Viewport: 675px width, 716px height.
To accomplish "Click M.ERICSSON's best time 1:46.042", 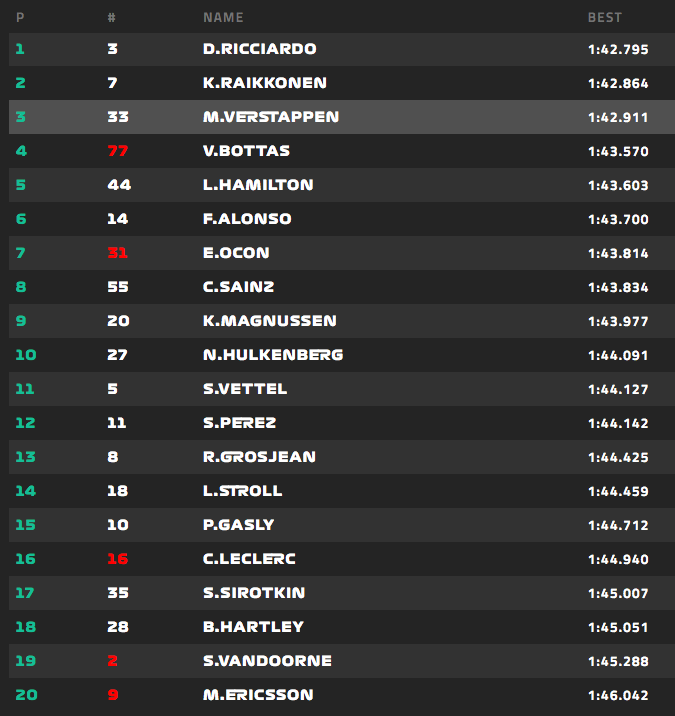I will (618, 695).
